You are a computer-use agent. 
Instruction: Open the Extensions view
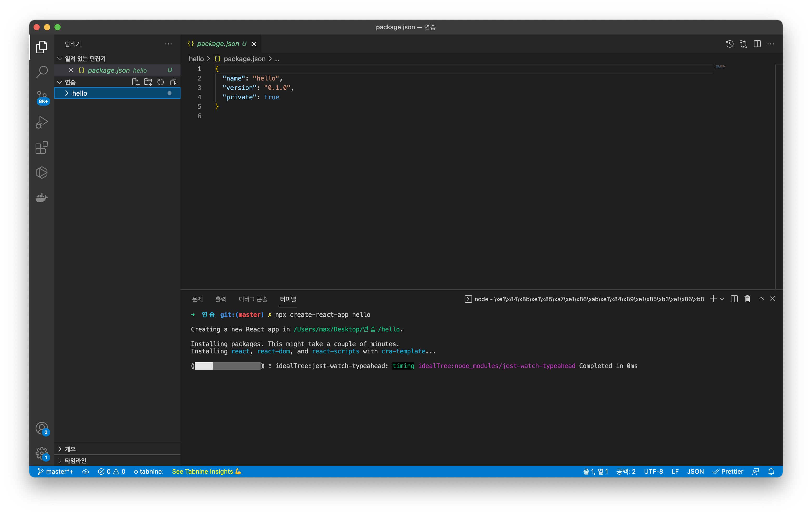pyautogui.click(x=42, y=148)
